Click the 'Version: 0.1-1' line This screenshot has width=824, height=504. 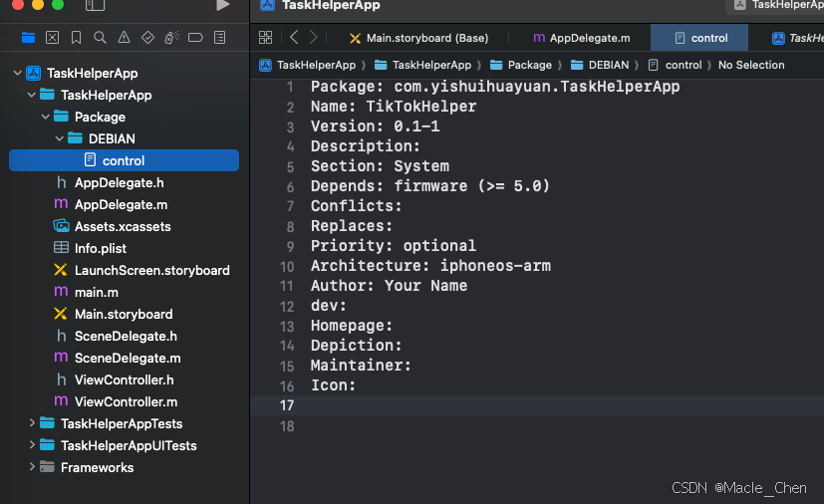click(375, 126)
